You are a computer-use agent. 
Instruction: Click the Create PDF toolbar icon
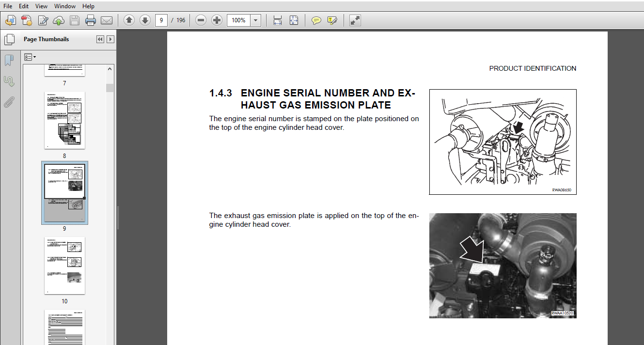tap(11, 20)
